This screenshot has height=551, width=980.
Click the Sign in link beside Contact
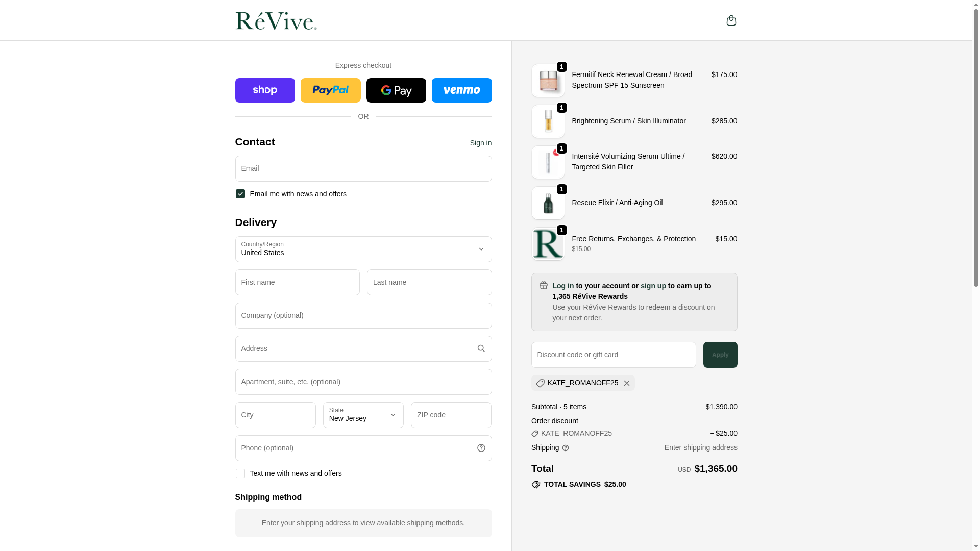click(x=480, y=143)
